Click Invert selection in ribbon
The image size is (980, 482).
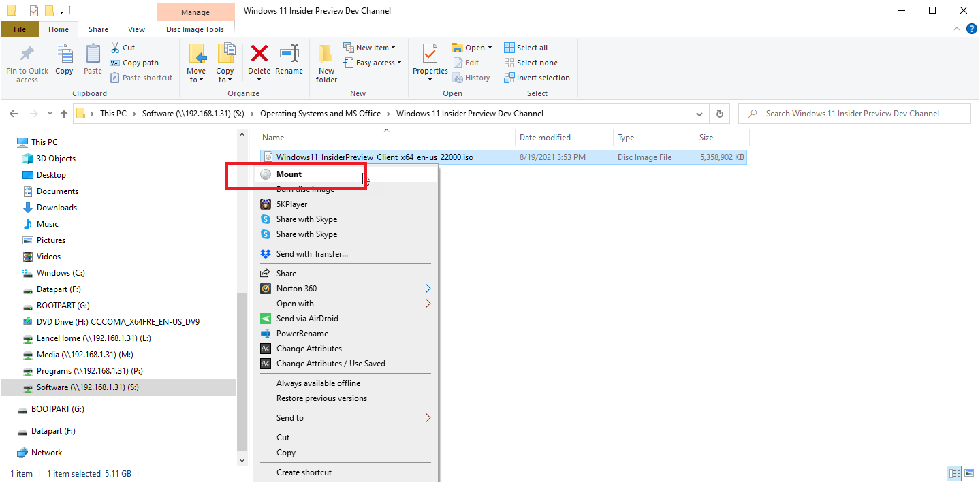click(x=537, y=78)
